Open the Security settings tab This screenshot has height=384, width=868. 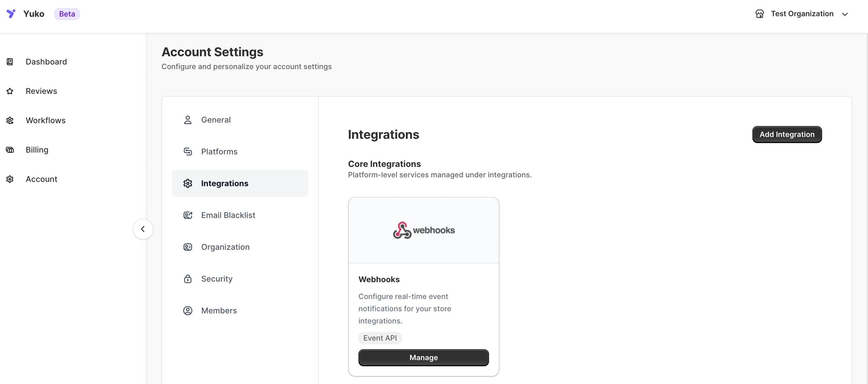240,279
